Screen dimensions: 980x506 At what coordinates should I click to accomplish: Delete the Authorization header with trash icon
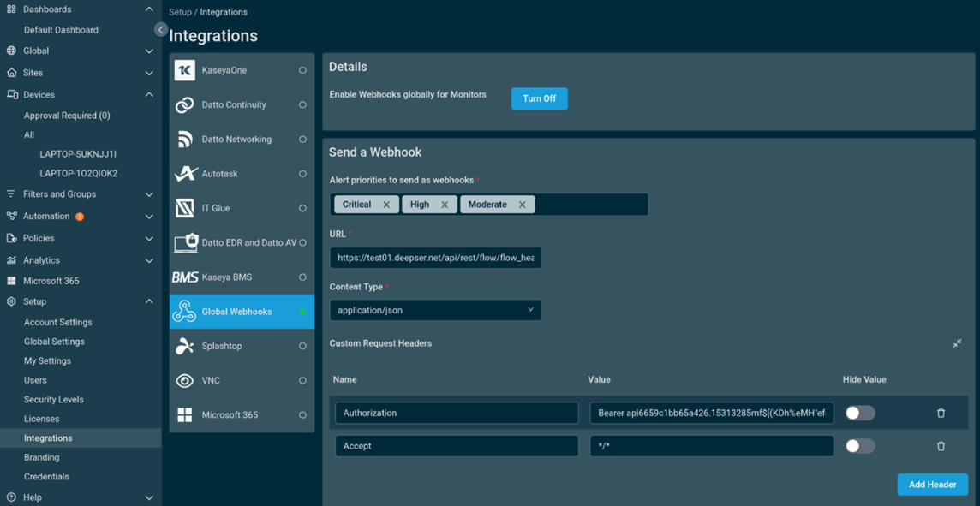point(941,413)
